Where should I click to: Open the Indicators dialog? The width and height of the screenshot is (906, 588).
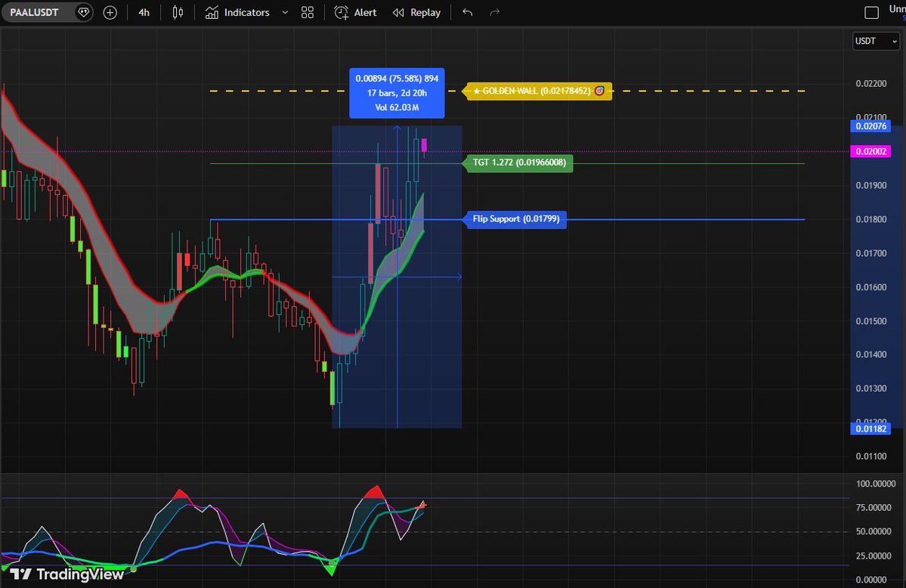(x=237, y=12)
